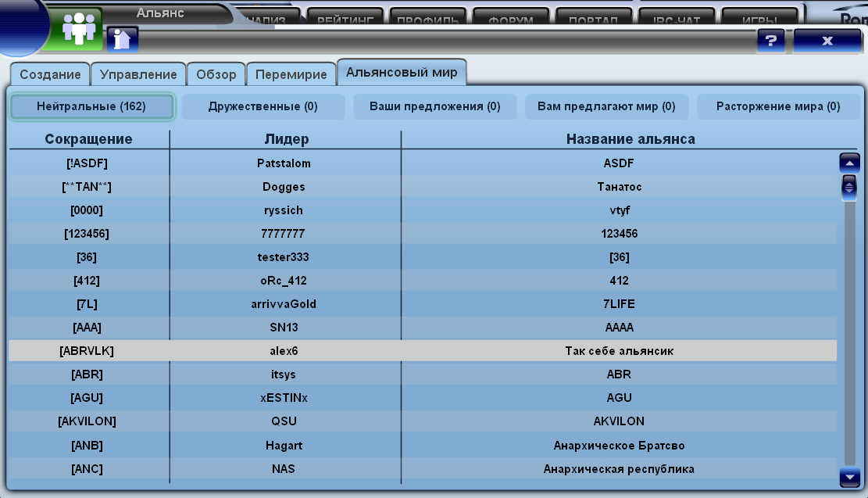Open Расторжение мира (0) section
868x498 pixels.
click(x=778, y=106)
